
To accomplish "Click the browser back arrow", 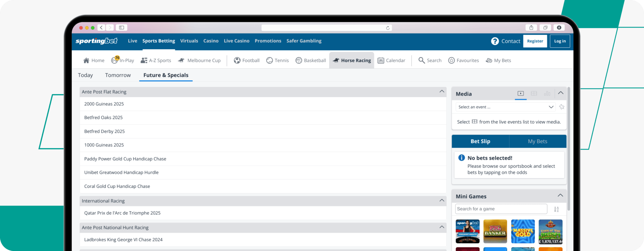I will click(101, 27).
